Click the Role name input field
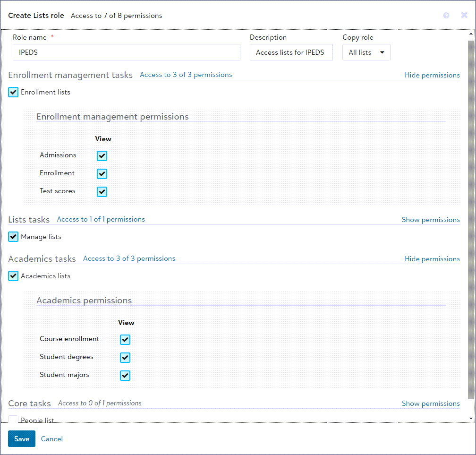476x455 pixels. 126,52
